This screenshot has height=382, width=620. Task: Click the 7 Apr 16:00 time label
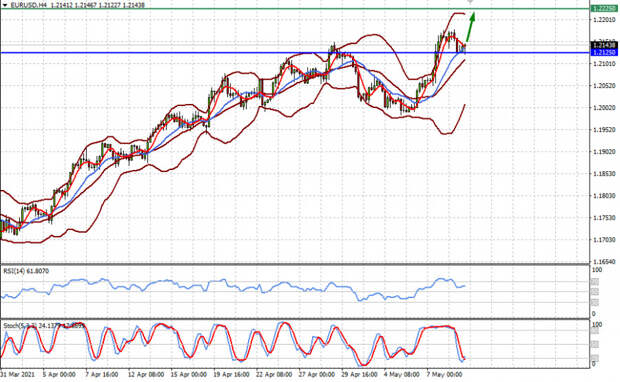pos(102,374)
